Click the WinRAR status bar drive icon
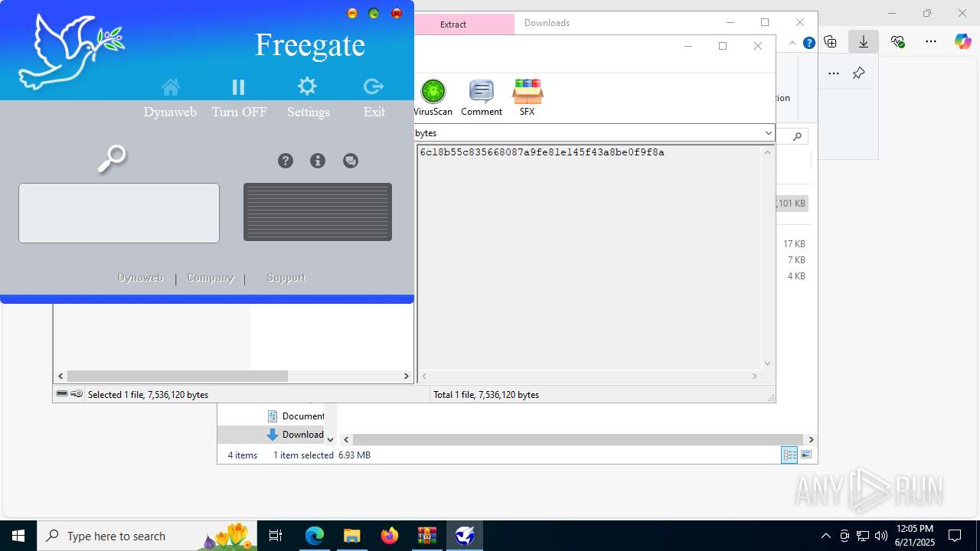This screenshot has height=551, width=980. pyautogui.click(x=62, y=394)
